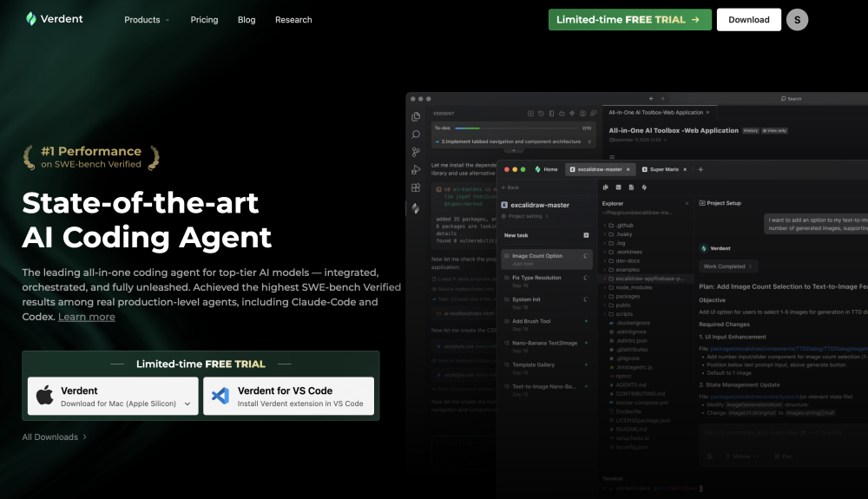
Task: Open the Pricing menu item
Action: click(204, 20)
